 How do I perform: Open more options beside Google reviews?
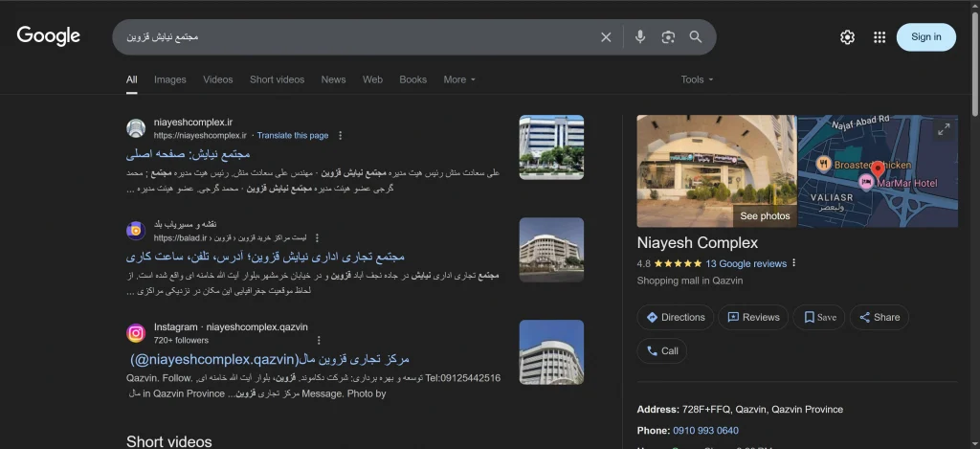click(x=794, y=263)
